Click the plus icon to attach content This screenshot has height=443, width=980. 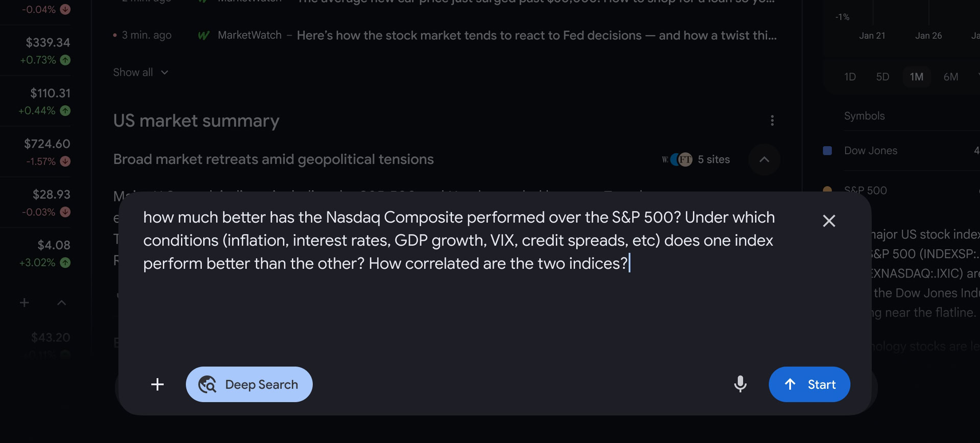point(158,384)
